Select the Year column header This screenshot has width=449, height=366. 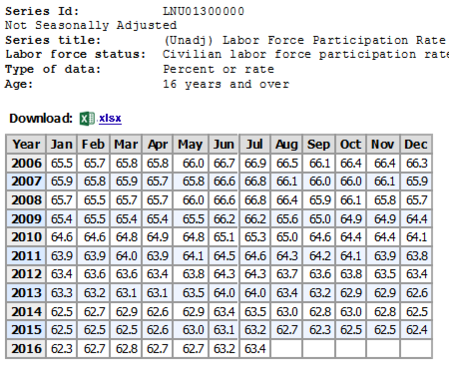[26, 144]
